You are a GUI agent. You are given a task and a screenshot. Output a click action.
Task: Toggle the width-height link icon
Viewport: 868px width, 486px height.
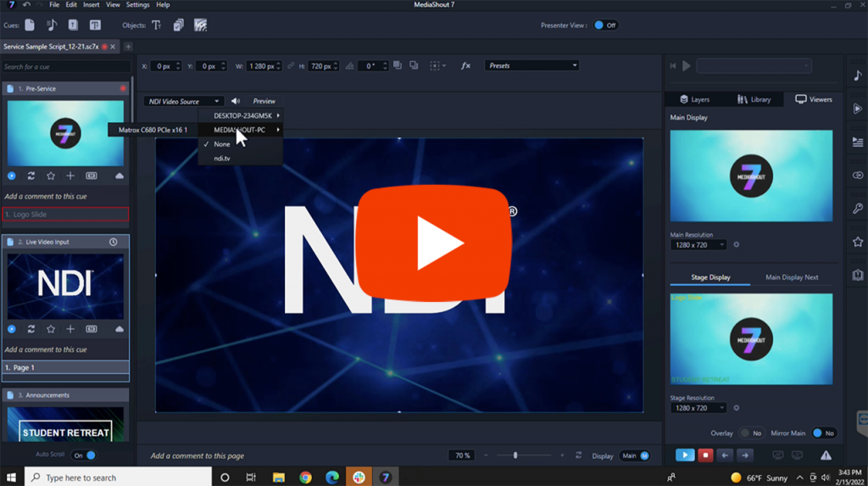pos(291,66)
